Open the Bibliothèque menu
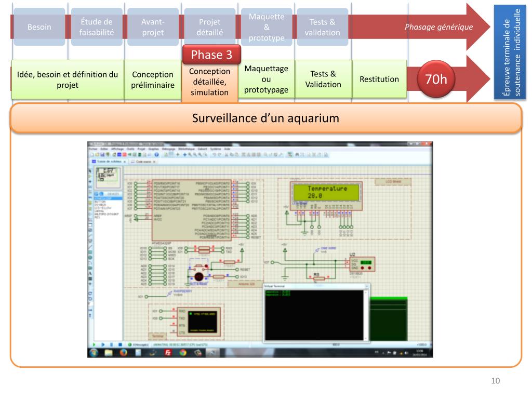The image size is (532, 399). click(187, 149)
